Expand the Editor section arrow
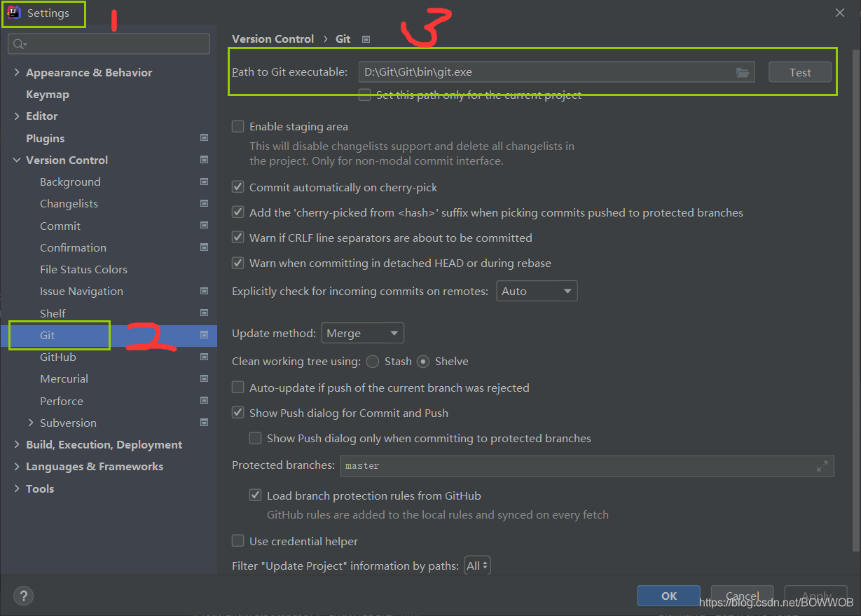861x616 pixels. point(17,116)
